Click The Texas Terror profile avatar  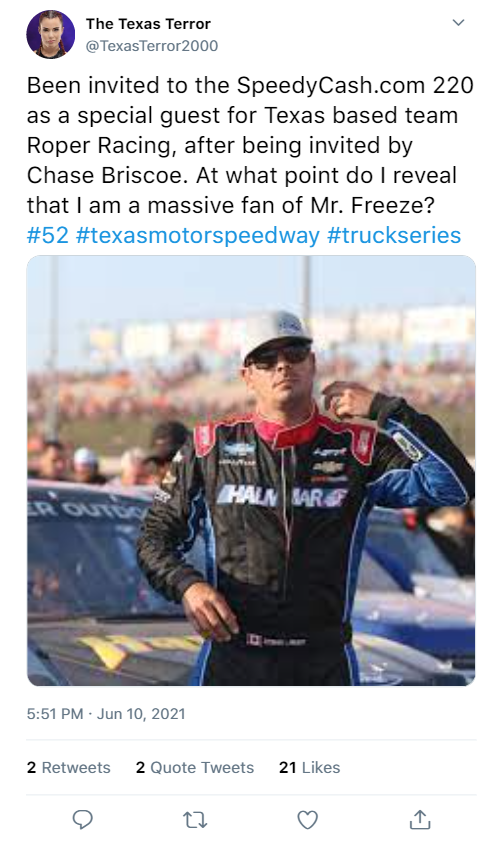pyautogui.click(x=51, y=34)
